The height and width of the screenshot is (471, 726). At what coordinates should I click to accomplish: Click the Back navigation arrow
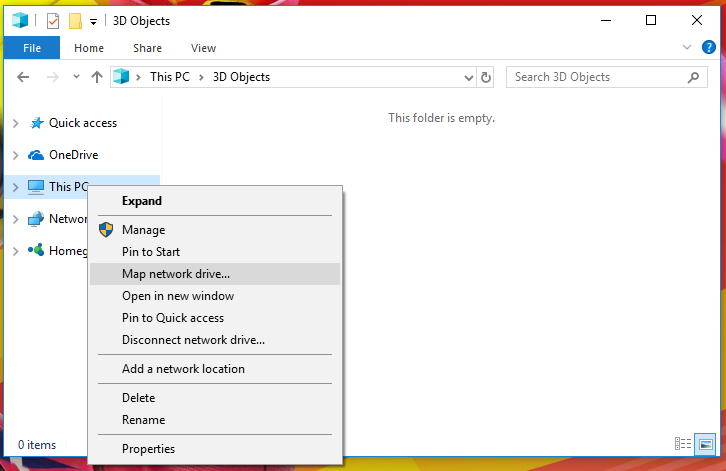(23, 77)
